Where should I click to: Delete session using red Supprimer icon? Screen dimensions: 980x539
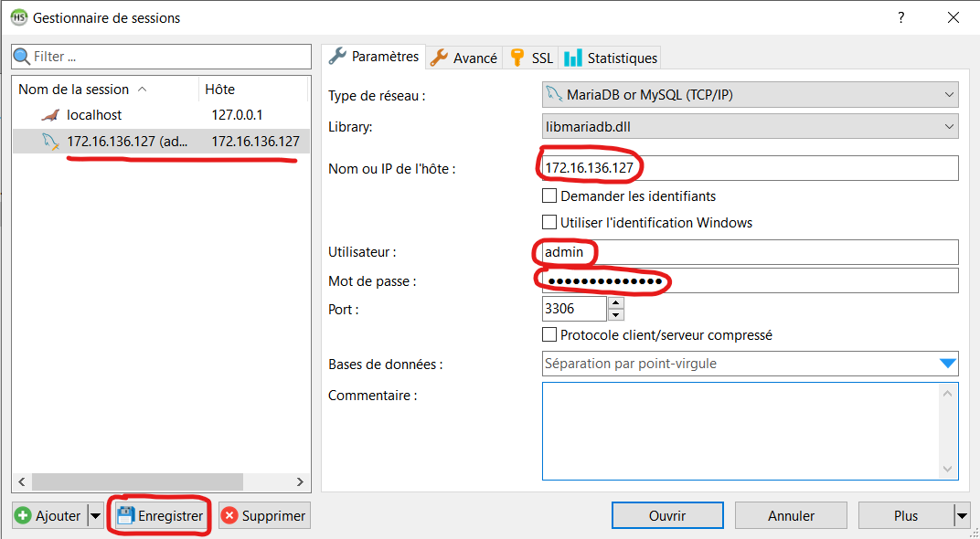click(229, 516)
